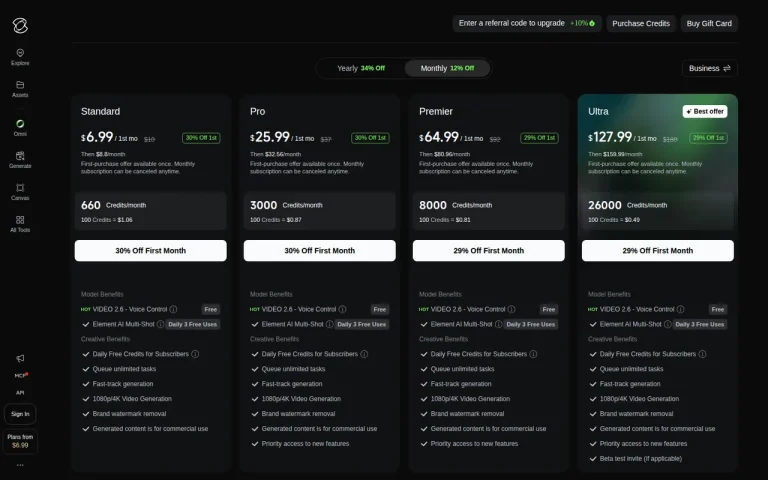Click Purchase Credits at the top

pyautogui.click(x=641, y=24)
